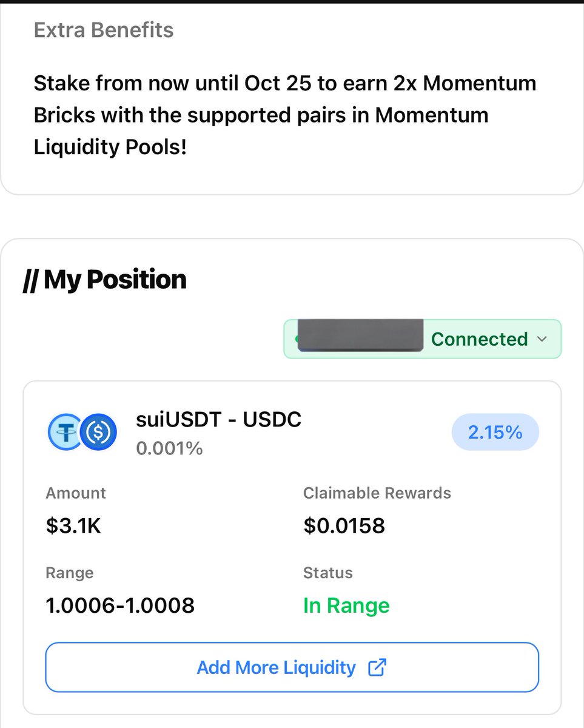
Task: Click the $0.0158 claimable rewards value
Action: [344, 525]
